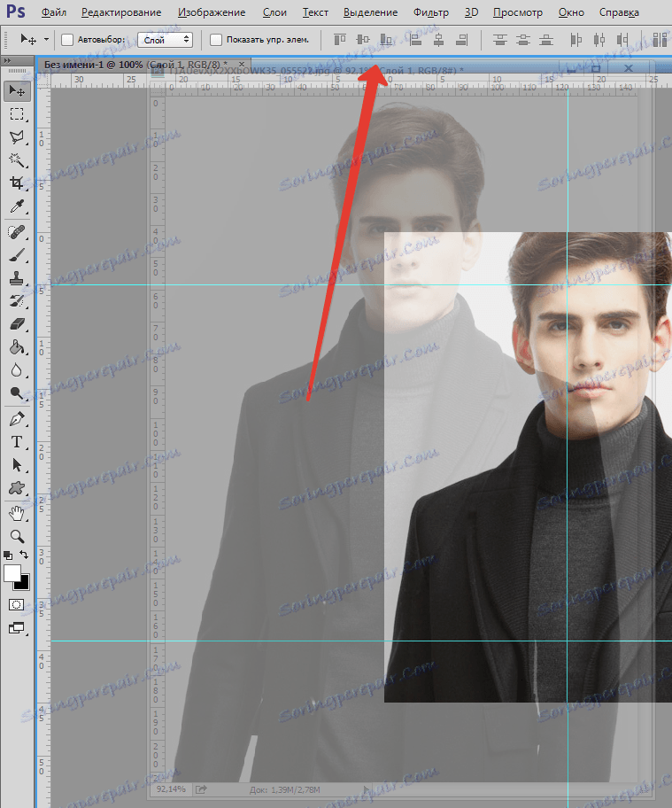
Task: Click Align left edges icon
Action: coord(415,40)
